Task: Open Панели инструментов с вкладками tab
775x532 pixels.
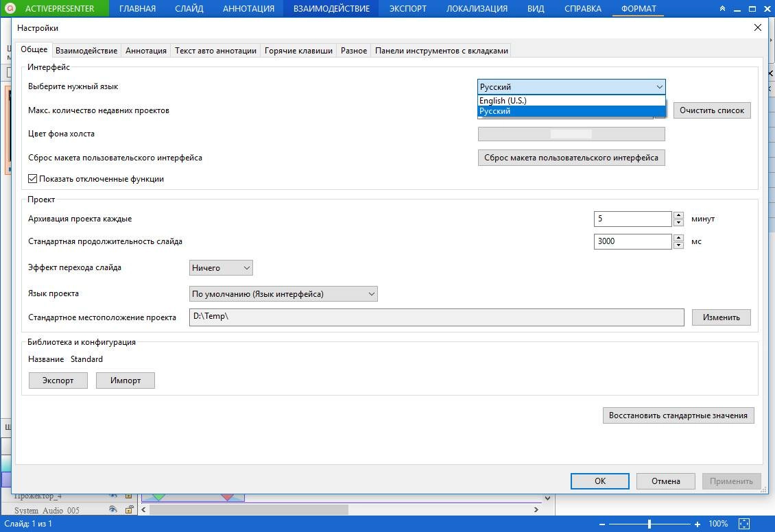Action: click(442, 50)
